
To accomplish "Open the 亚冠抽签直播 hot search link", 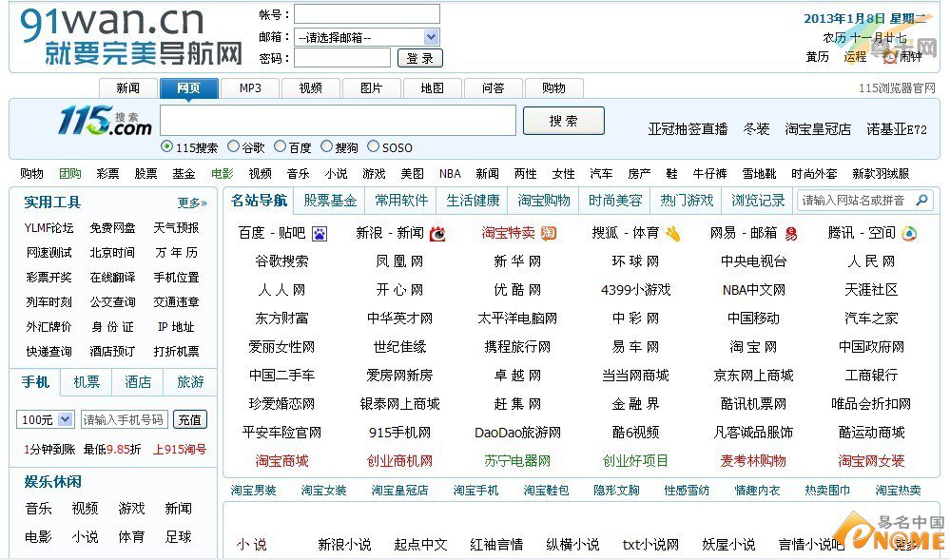I will (688, 129).
